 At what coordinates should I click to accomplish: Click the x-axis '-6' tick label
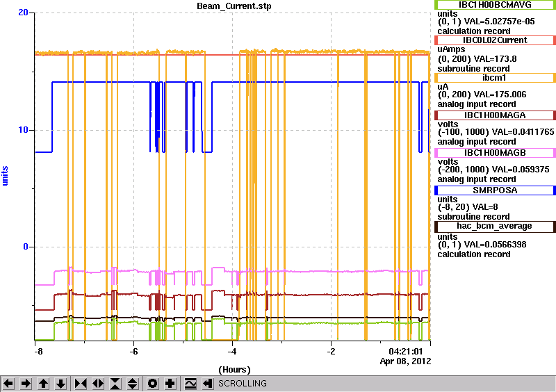point(133,352)
